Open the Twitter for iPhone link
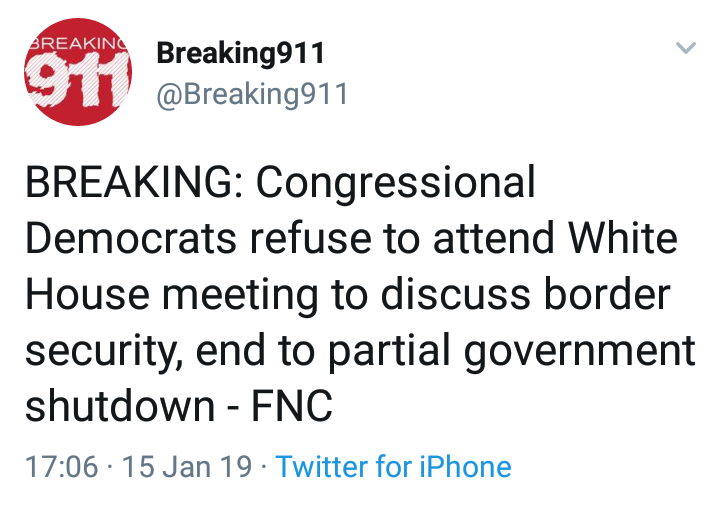 [393, 466]
